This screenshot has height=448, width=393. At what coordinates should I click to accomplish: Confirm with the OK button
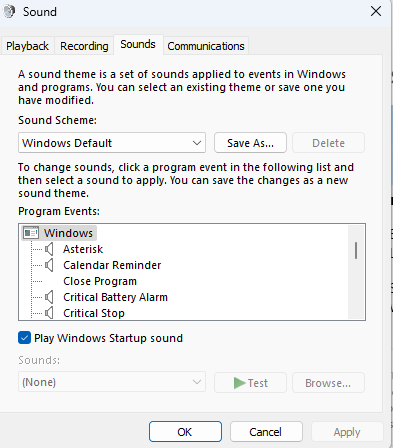(x=185, y=432)
